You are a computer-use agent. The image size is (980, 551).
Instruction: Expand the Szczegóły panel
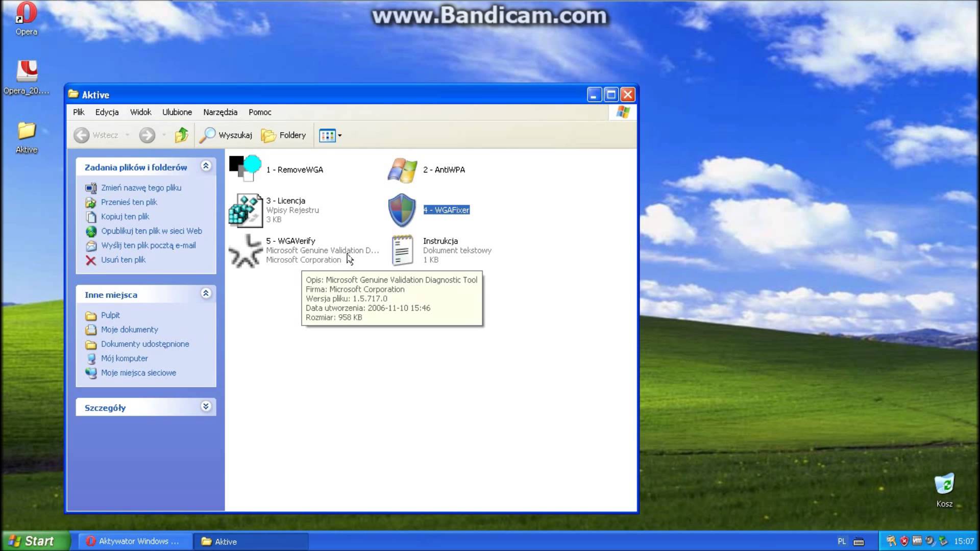pos(206,407)
